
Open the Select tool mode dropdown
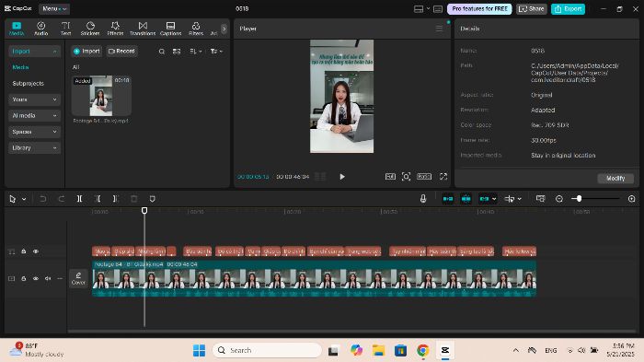coord(24,199)
